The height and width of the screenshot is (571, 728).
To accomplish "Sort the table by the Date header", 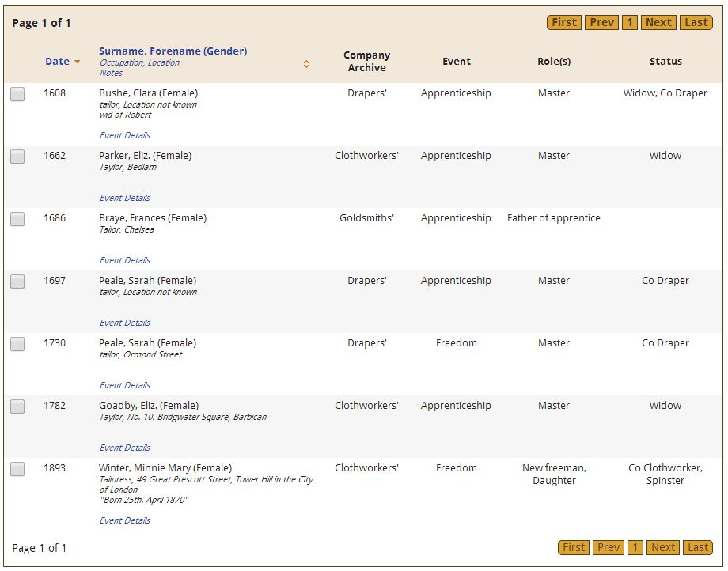I will coord(57,62).
